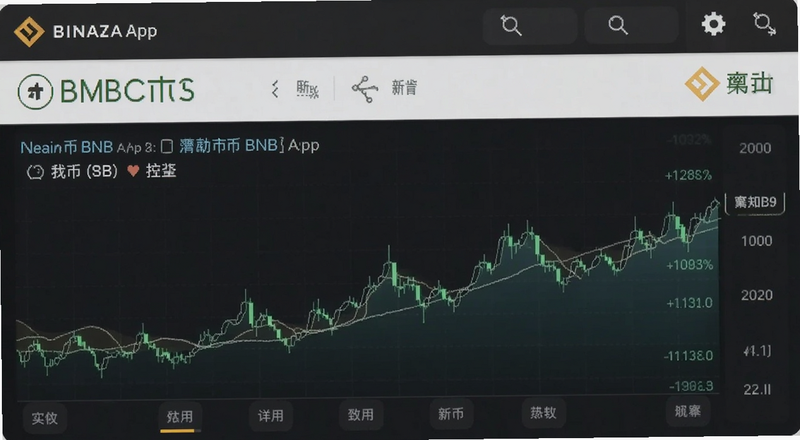Click the green 窠击 text in the header band

click(749, 83)
